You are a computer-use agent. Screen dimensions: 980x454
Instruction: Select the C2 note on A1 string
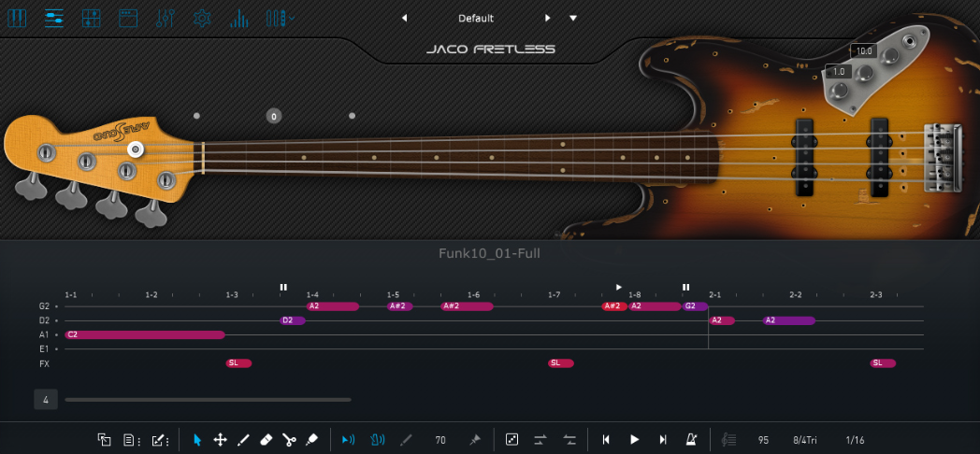tap(144, 334)
